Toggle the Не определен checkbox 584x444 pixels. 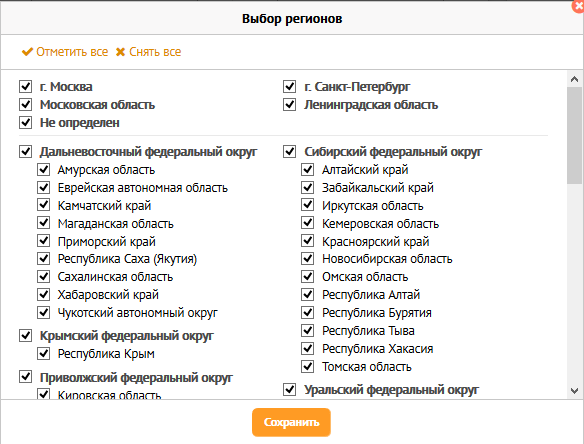(25, 122)
